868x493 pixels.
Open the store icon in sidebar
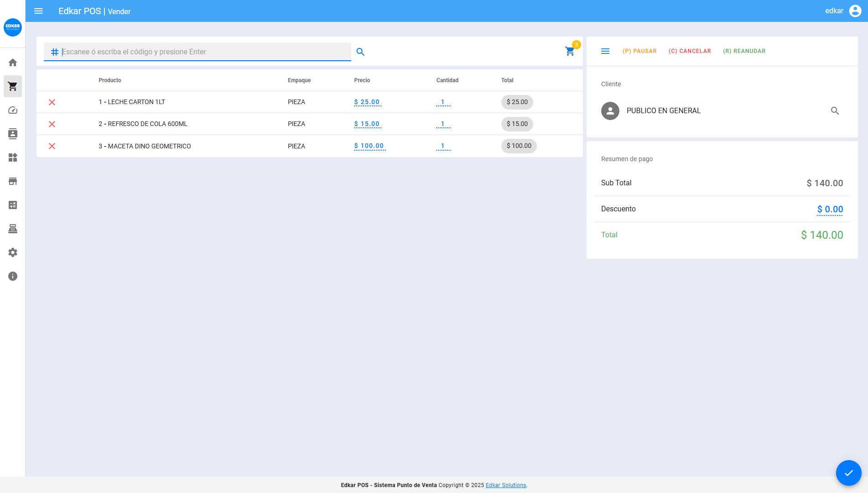click(13, 181)
